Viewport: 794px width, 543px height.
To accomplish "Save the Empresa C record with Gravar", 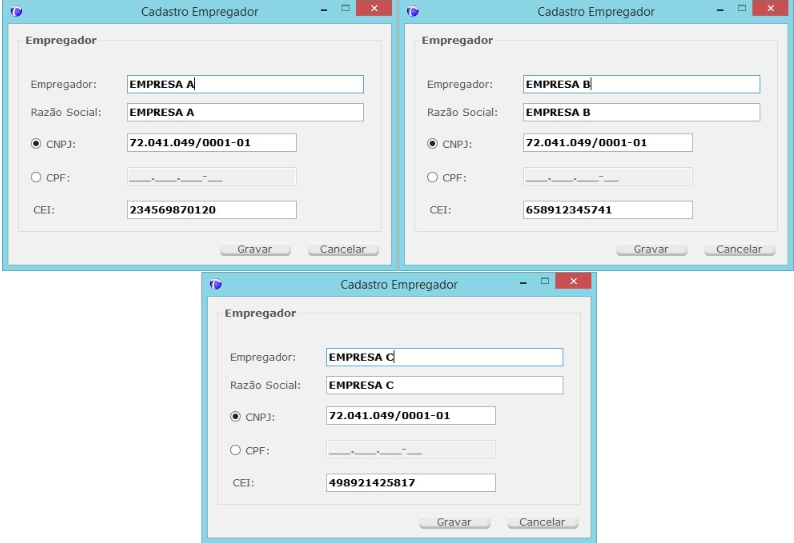I will click(461, 522).
